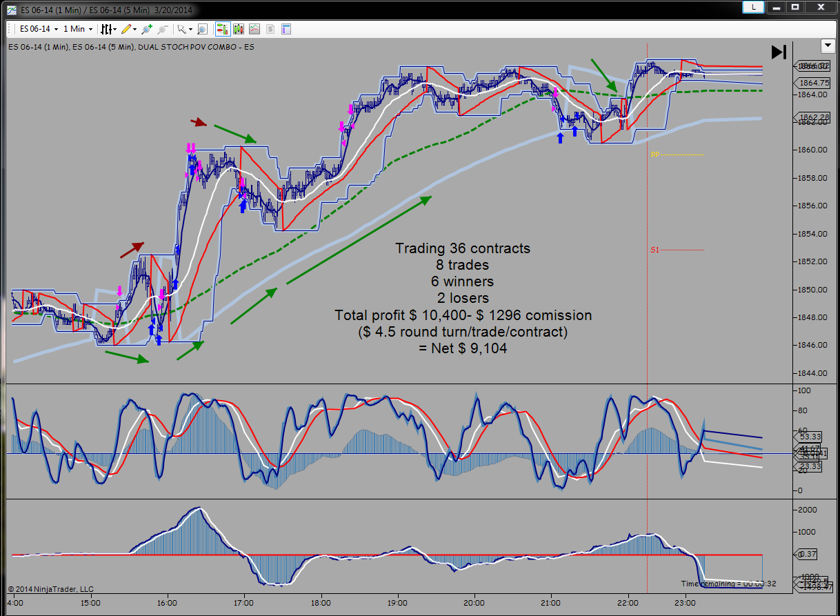Viewport: 840px width, 616px height.
Task: Click the 2000 lower panel scale label
Action: [808, 510]
